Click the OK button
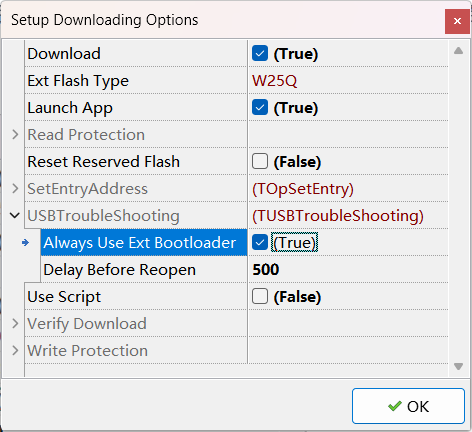Viewport: 472px width, 432px height. coord(408,406)
